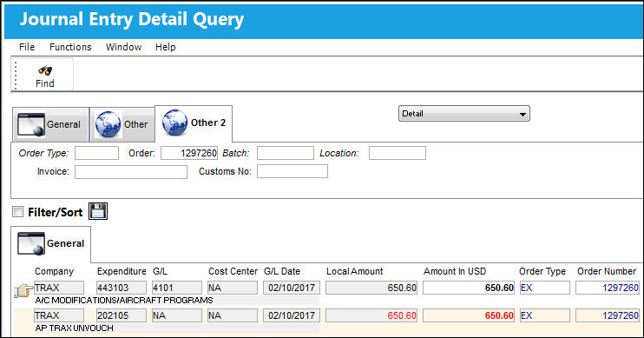Enable the Filter/Sort checkbox
Screen dimensions: 644x338
point(17,212)
